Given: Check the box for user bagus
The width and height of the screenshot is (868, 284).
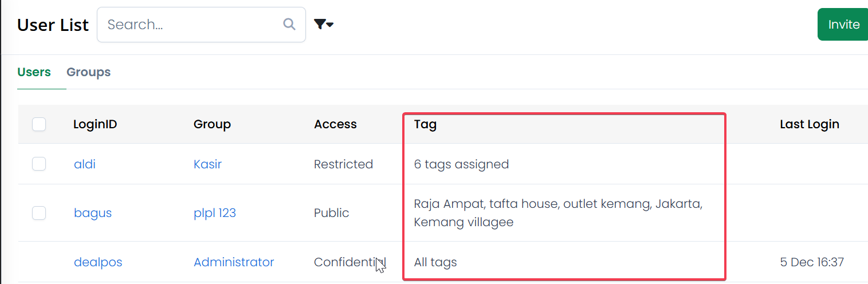Looking at the screenshot, I should 39,213.
